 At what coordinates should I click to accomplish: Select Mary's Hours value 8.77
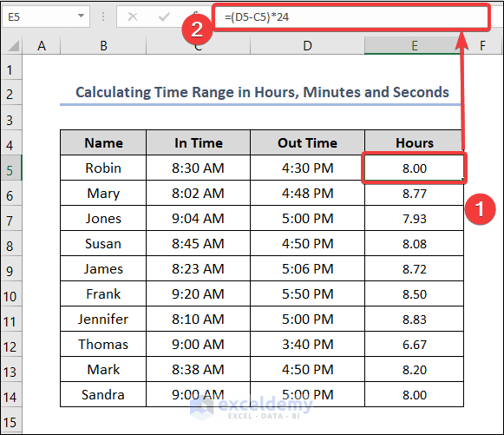414,193
